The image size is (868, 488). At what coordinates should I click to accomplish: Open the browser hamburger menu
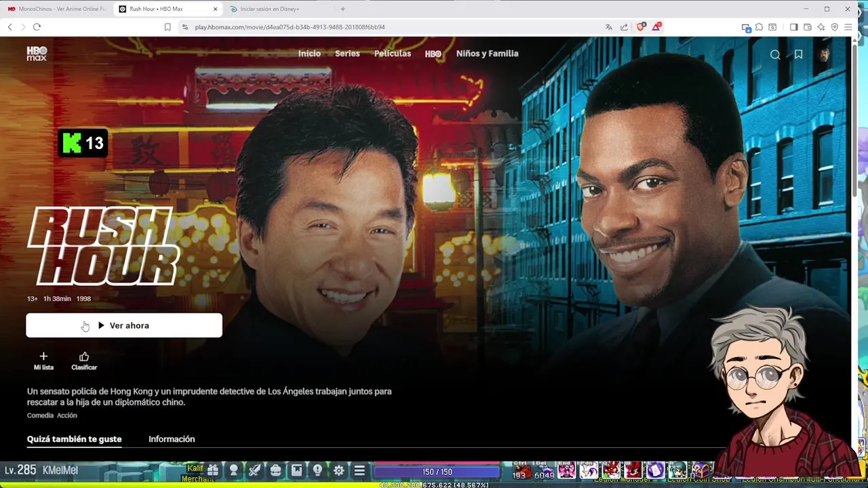coord(848,27)
